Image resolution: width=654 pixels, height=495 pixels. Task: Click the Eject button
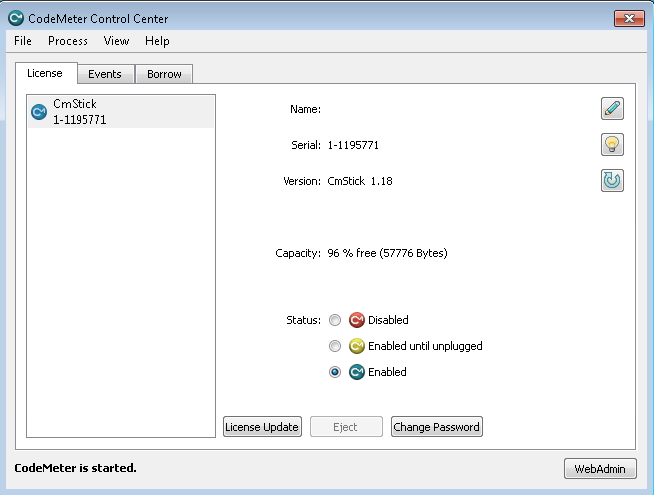point(346,427)
